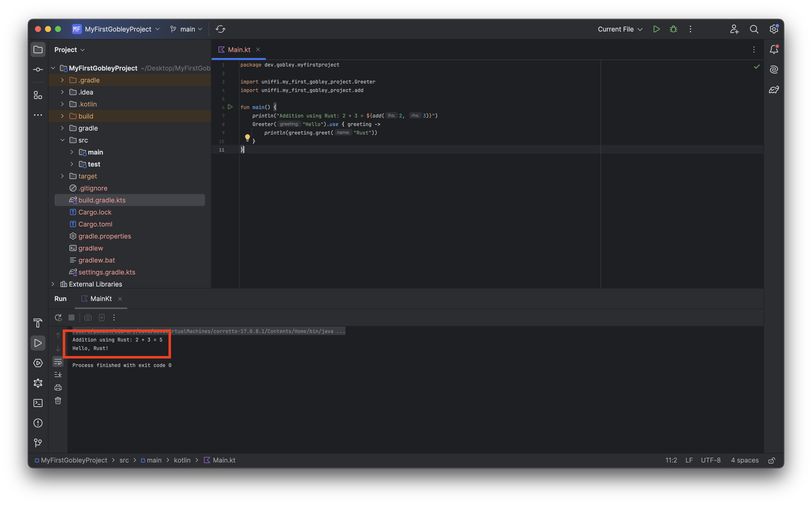Click the Debug bug icon
812x505 pixels.
(x=673, y=29)
